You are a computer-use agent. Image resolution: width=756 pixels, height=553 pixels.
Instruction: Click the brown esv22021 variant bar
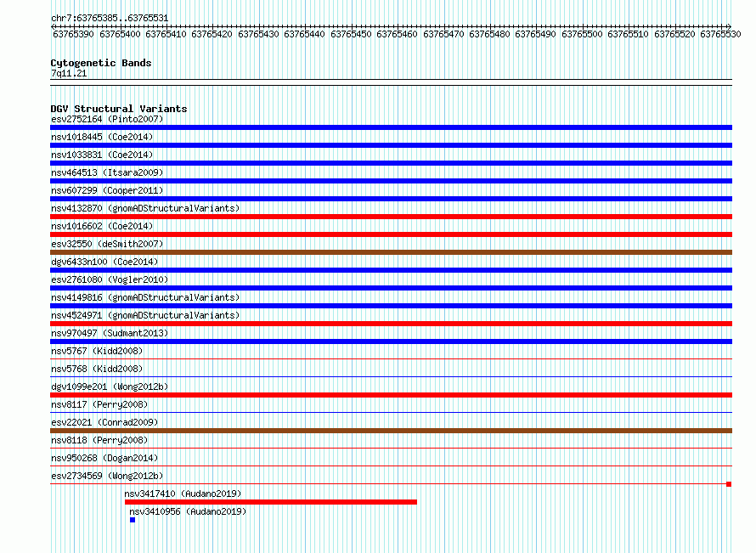point(391,431)
